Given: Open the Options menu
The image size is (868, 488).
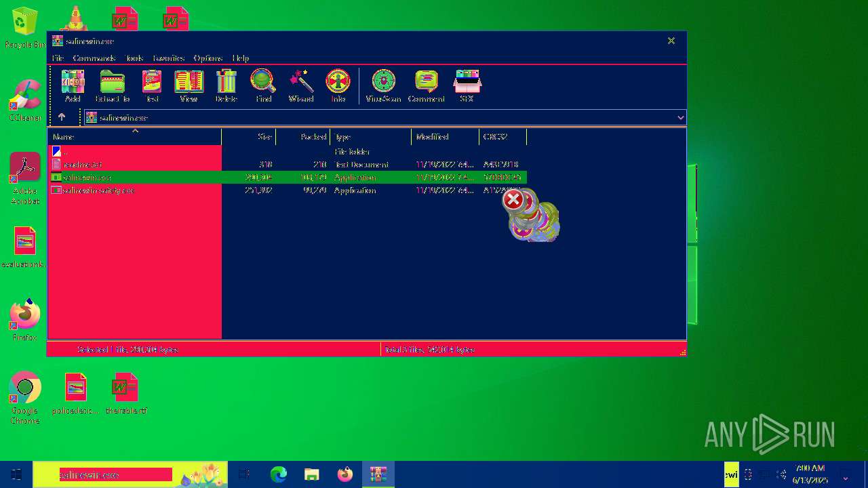Looking at the screenshot, I should tap(209, 58).
